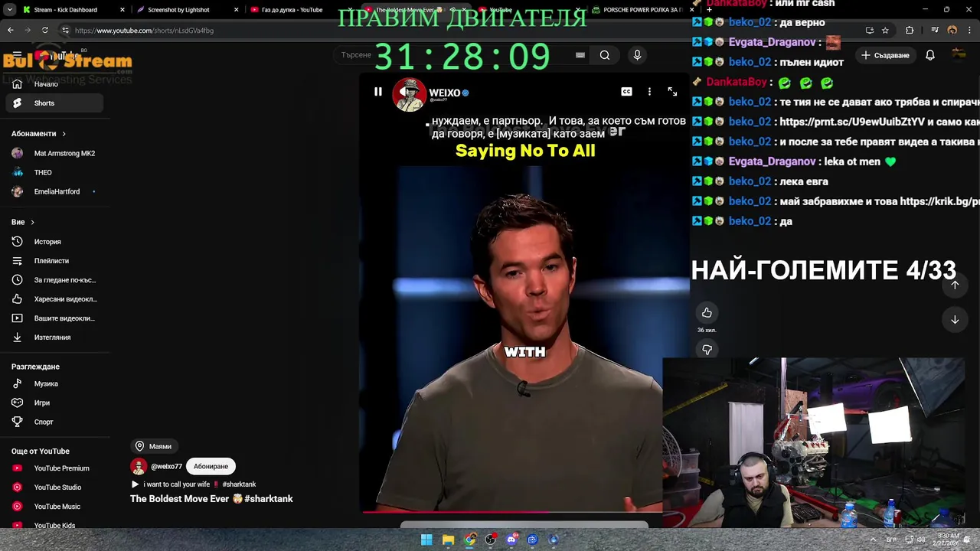Start voice search with the microphone icon
The width and height of the screenshot is (980, 551).
click(x=637, y=55)
